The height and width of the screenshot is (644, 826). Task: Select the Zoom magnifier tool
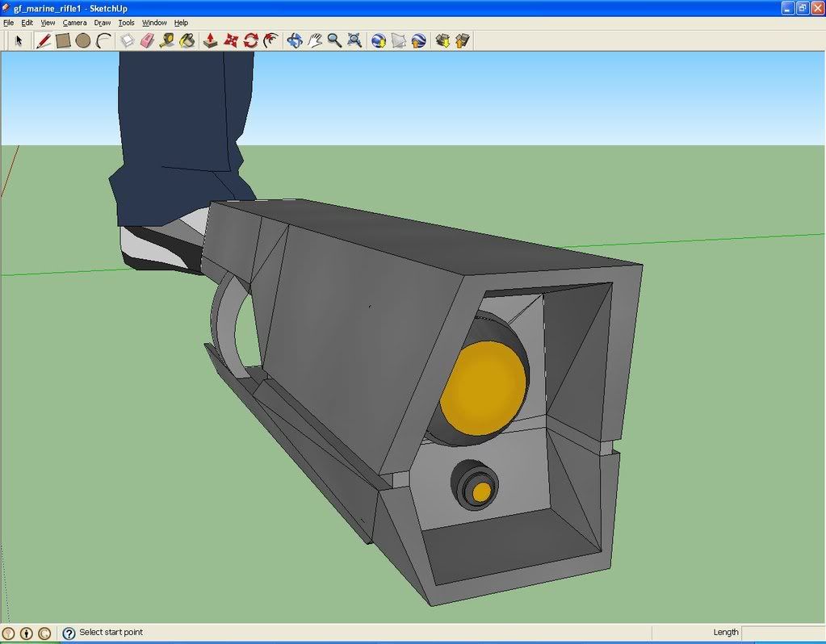point(334,40)
